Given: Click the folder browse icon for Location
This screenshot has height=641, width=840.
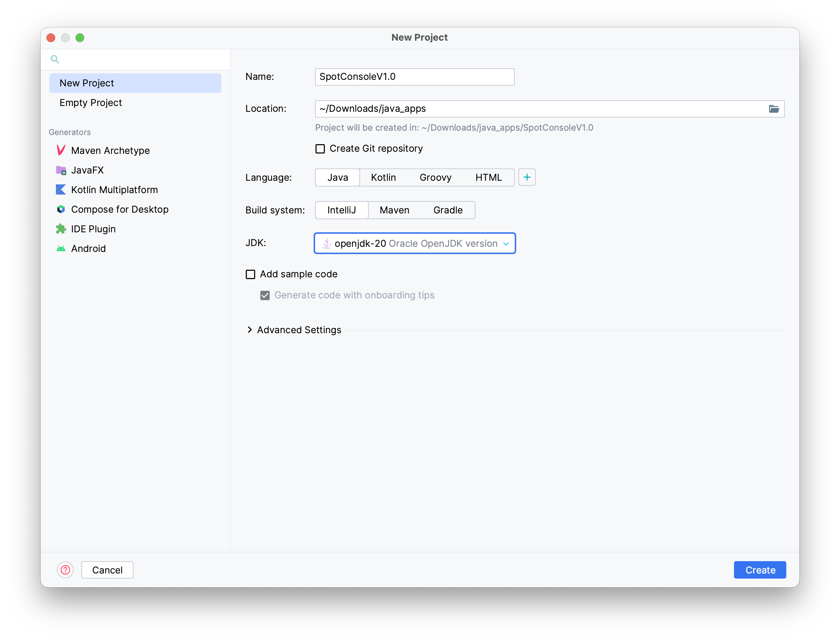Looking at the screenshot, I should pos(774,109).
